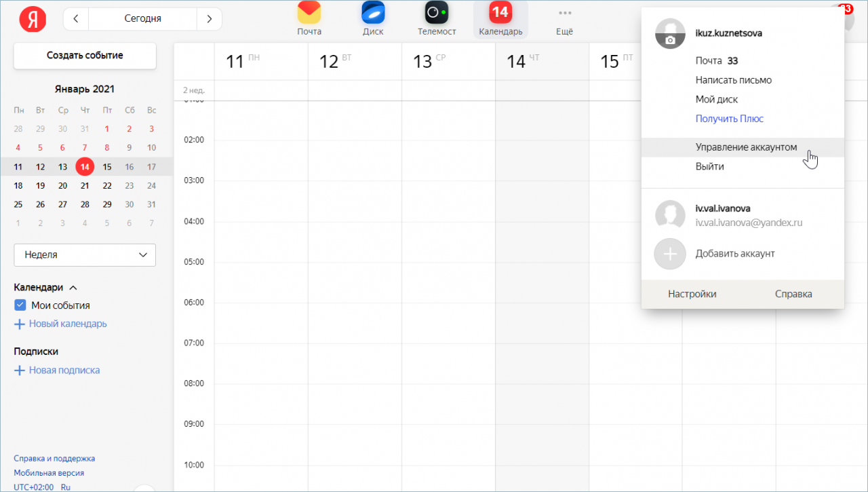The height and width of the screenshot is (492, 868).
Task: Go to next week arrow
Action: pyautogui.click(x=209, y=18)
